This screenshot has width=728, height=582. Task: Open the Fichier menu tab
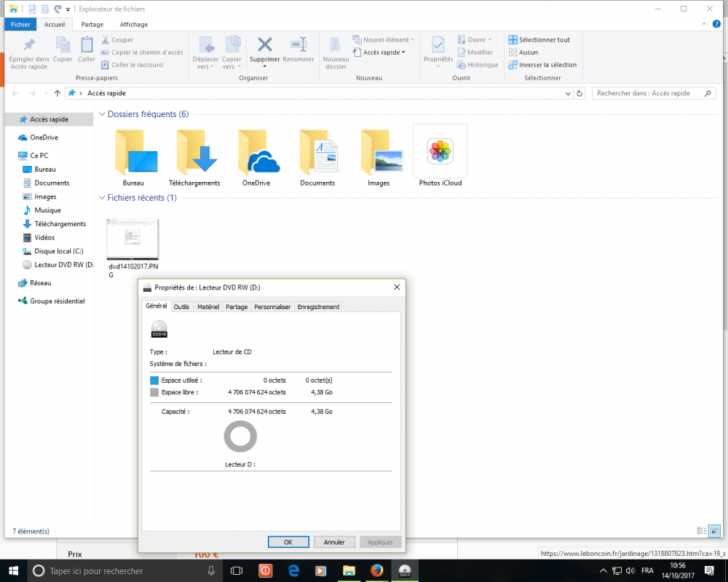point(20,25)
